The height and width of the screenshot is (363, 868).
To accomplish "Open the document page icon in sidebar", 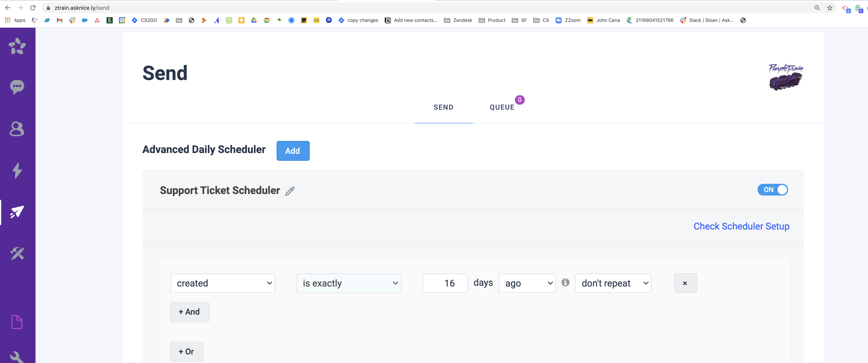I will [17, 322].
